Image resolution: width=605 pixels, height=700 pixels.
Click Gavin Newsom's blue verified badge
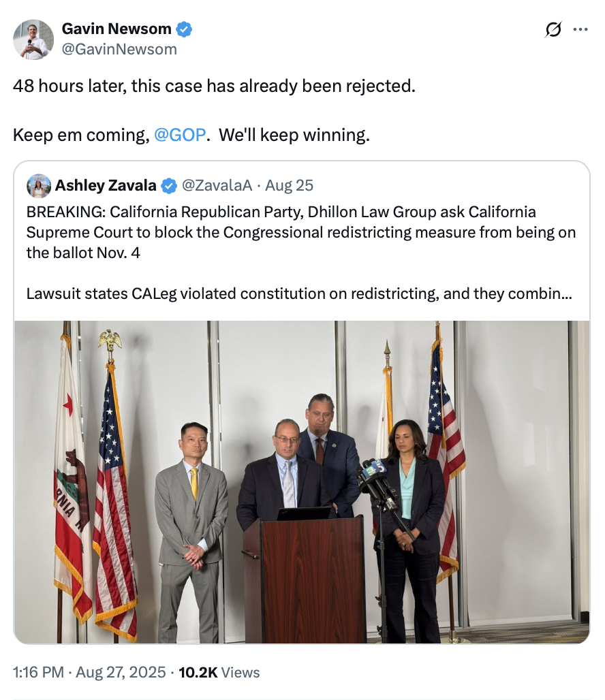click(x=184, y=29)
